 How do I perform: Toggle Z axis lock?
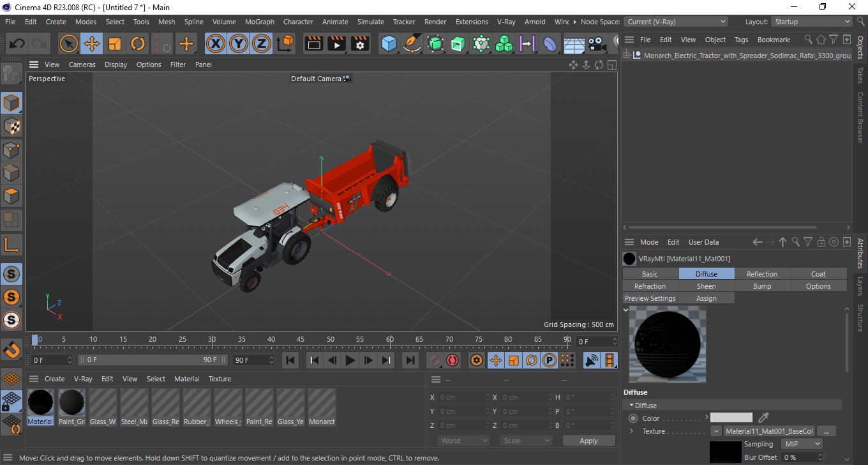[x=262, y=44]
